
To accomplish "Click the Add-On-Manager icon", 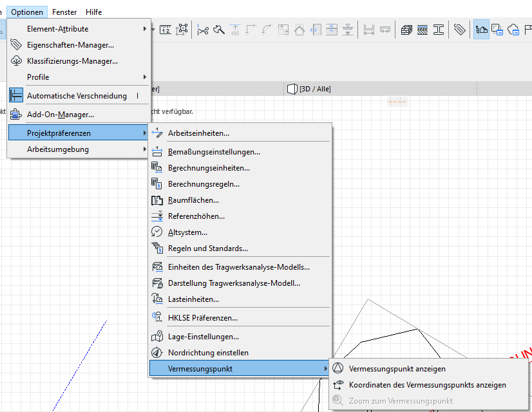I will tap(16, 115).
